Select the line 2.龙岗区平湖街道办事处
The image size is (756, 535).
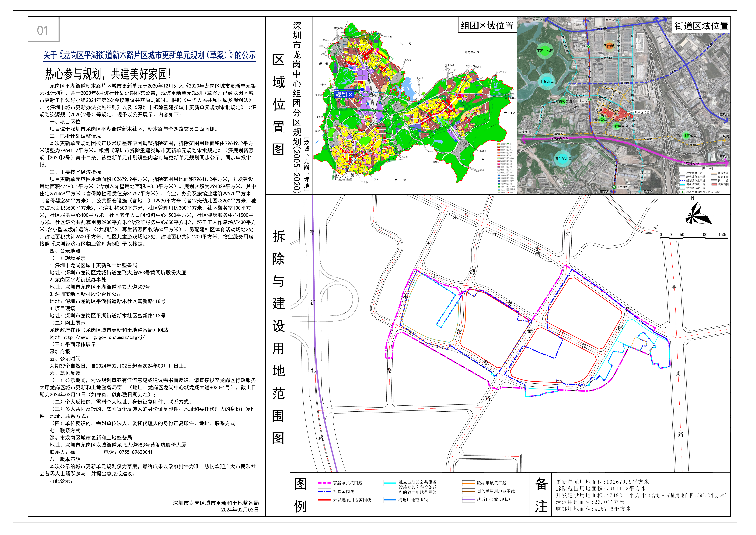coord(78,280)
